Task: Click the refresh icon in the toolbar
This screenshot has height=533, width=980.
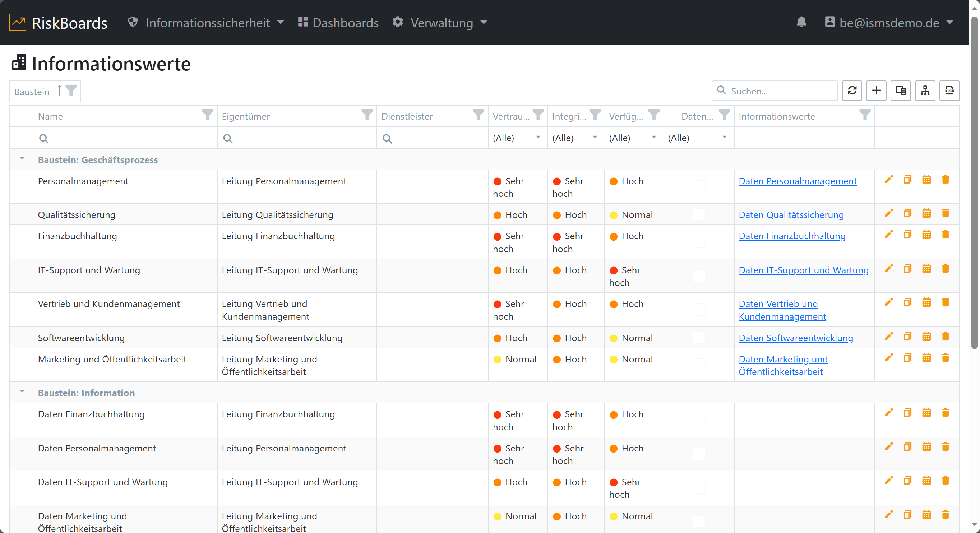Action: click(852, 91)
